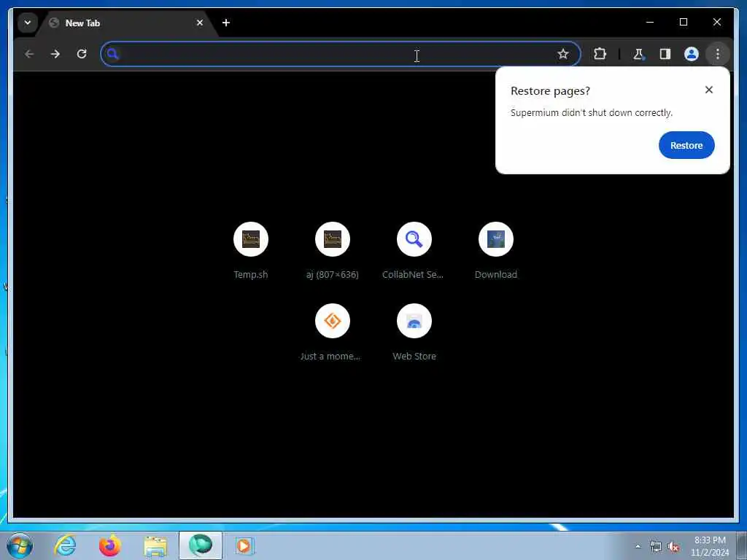The height and width of the screenshot is (560, 747).
Task: Open the profile avatar menu
Action: [x=692, y=54]
